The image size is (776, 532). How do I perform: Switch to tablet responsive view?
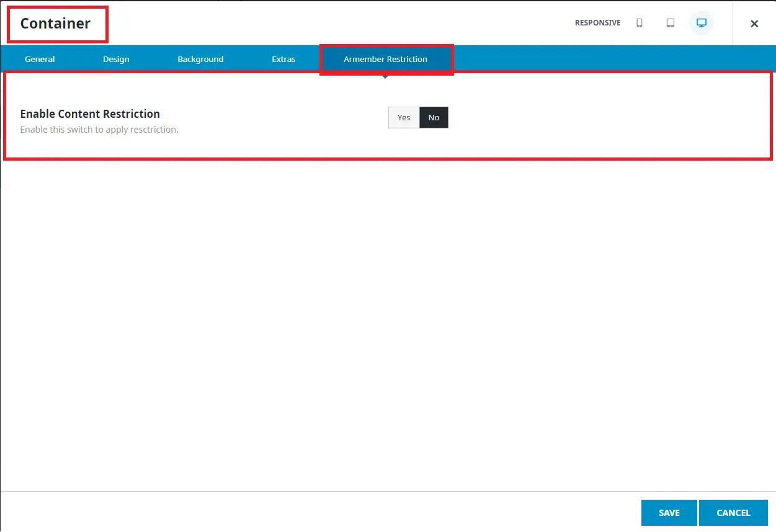[671, 23]
